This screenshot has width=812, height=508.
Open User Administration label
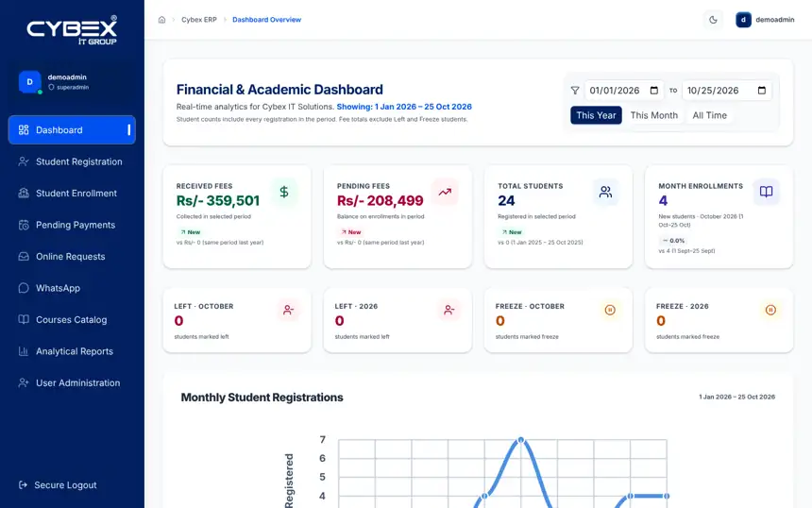[77, 382]
